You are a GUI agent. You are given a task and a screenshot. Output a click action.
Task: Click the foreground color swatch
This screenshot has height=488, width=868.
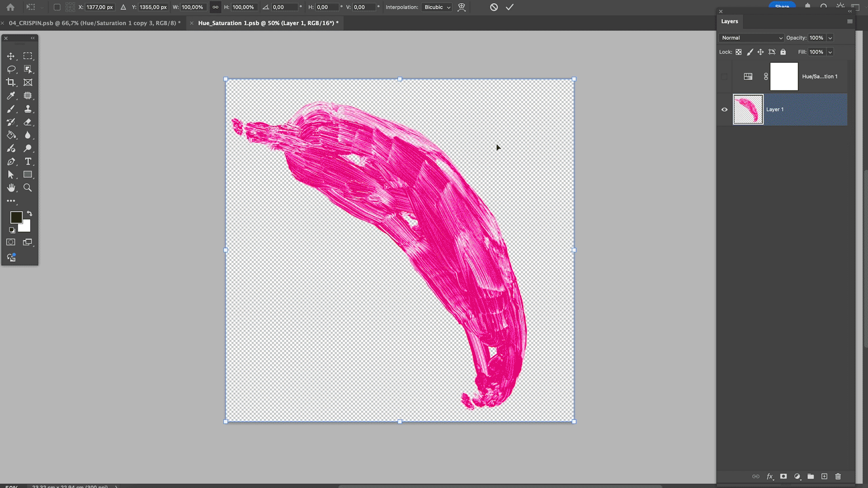coord(16,217)
